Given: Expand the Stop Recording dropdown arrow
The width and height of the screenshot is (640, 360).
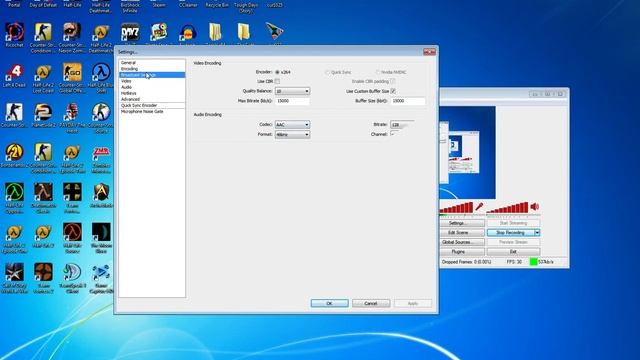Looking at the screenshot, I should [537, 233].
